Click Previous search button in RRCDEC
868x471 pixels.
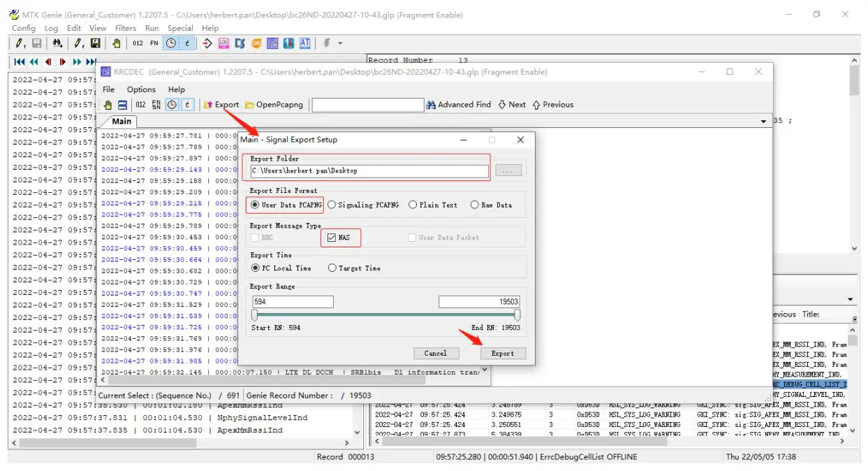(x=553, y=105)
